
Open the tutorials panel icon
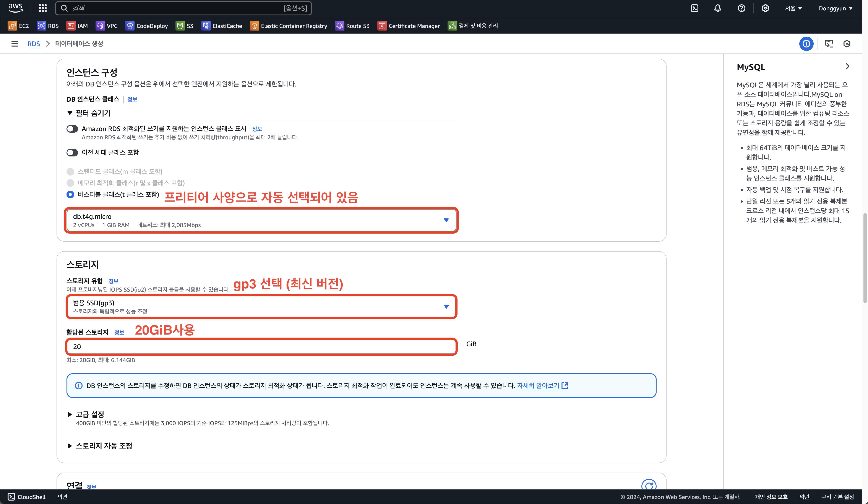[x=829, y=44]
